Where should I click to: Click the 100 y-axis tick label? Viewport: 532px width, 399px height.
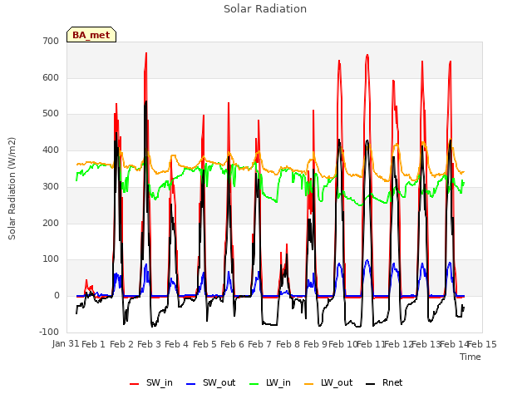[51, 259]
